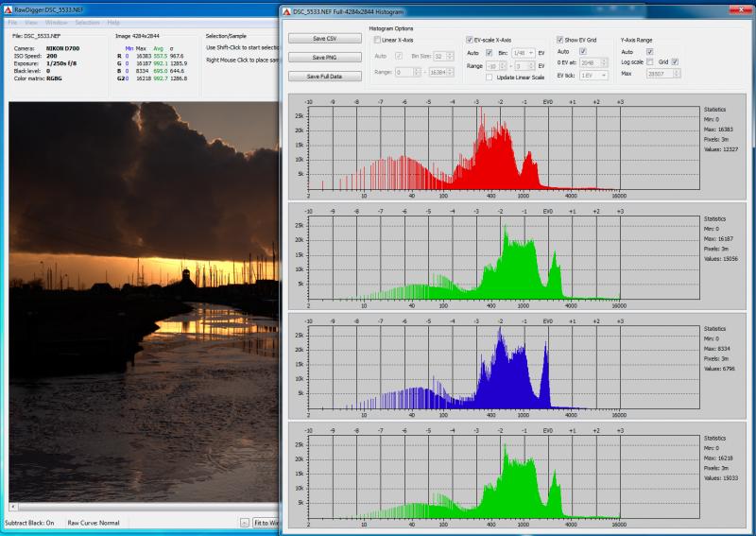The image size is (756, 536).
Task: Click the EV Range lower bound field -10
Action: pos(496,66)
